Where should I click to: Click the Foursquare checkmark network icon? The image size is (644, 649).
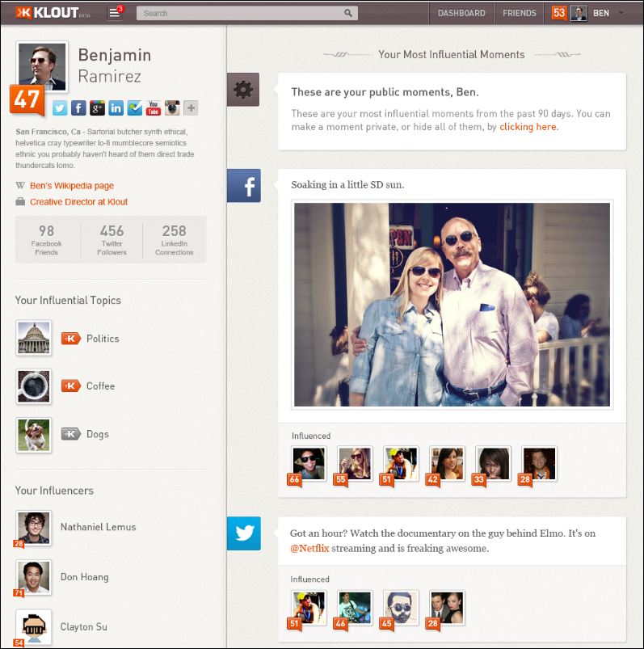point(135,108)
